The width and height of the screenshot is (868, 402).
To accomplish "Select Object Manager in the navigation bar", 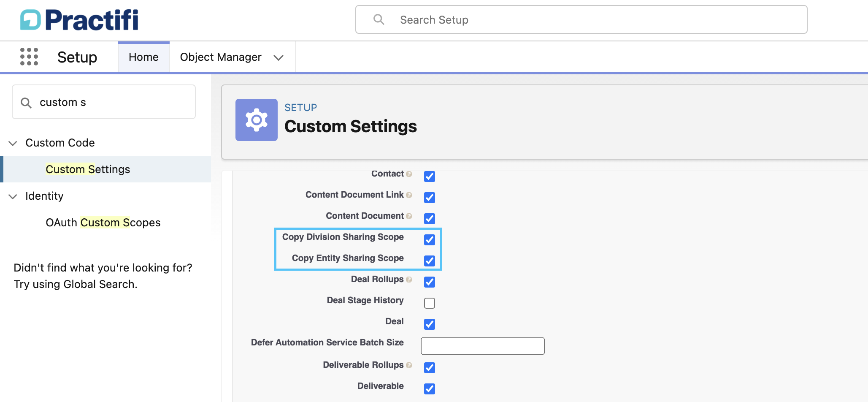I will point(220,57).
